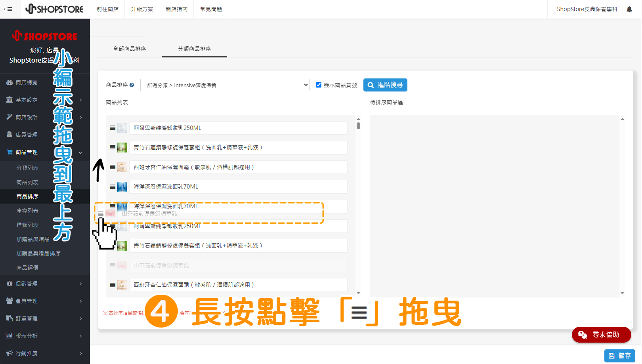Open 開店指南 in top navigation

coord(176,9)
